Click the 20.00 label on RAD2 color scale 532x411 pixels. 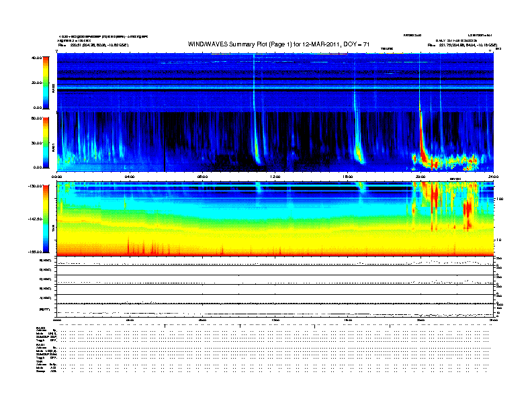36,83
